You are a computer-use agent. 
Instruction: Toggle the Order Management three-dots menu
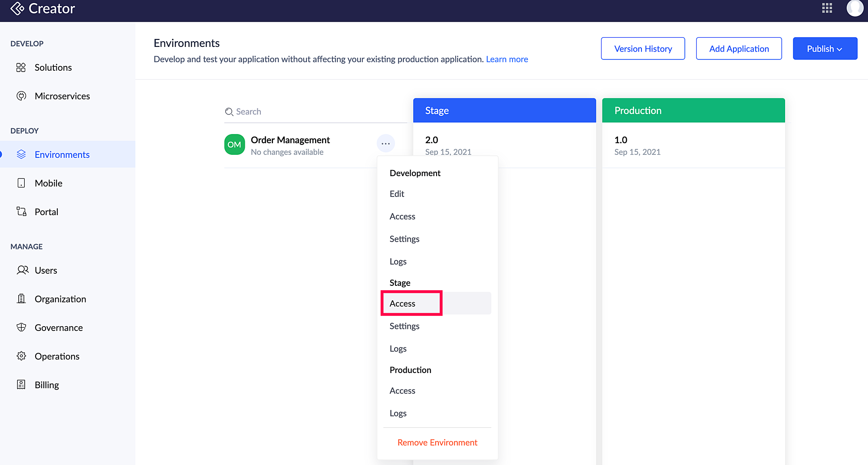pyautogui.click(x=385, y=144)
